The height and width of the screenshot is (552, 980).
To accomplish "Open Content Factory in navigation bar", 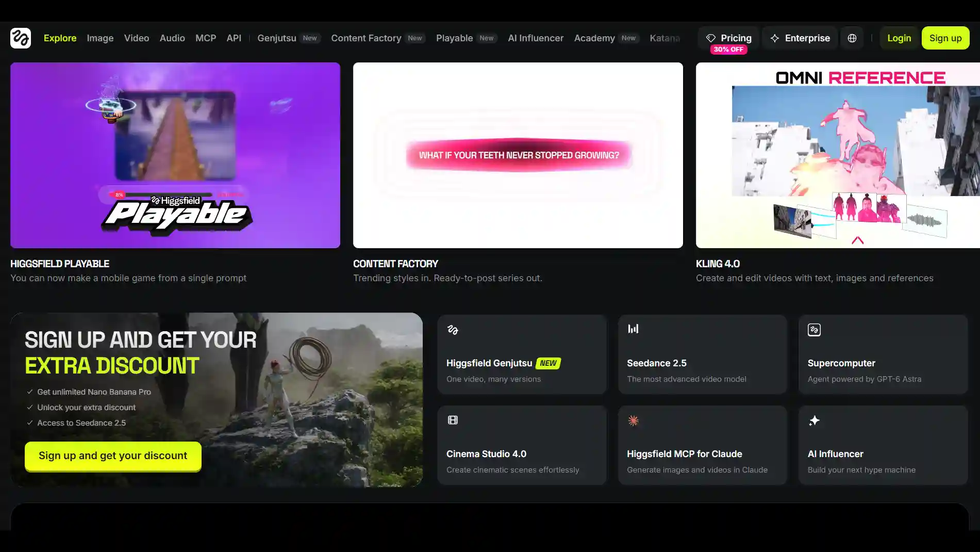I will [x=366, y=38].
